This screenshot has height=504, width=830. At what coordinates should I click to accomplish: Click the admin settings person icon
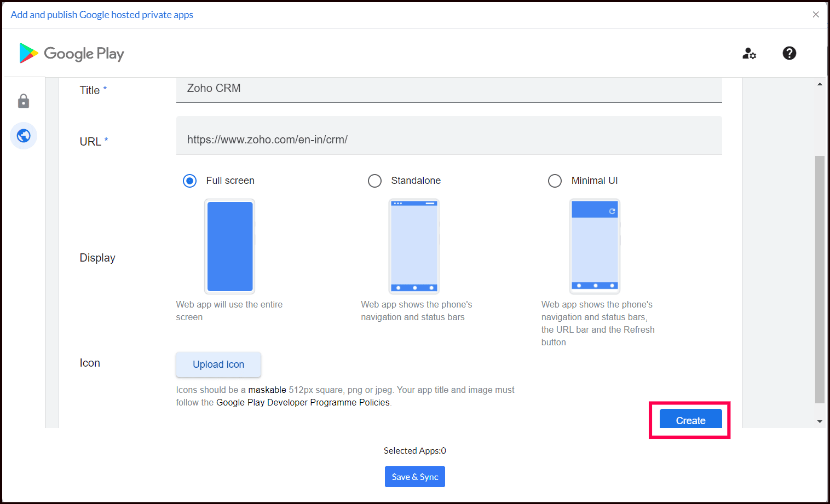click(749, 53)
